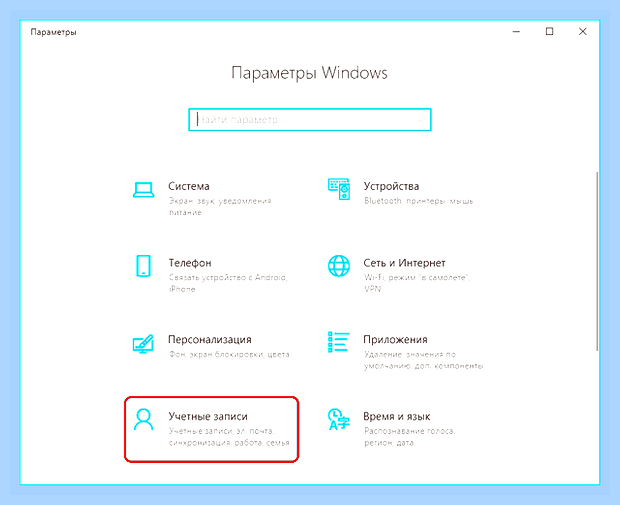
Task: Open the Телефон phone icon
Action: point(143,266)
